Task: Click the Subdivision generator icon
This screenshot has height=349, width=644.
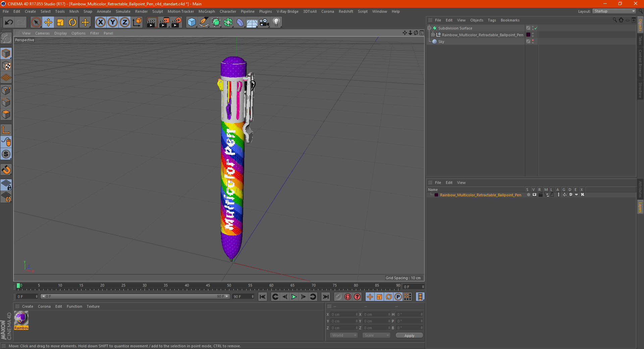Action: point(216,22)
